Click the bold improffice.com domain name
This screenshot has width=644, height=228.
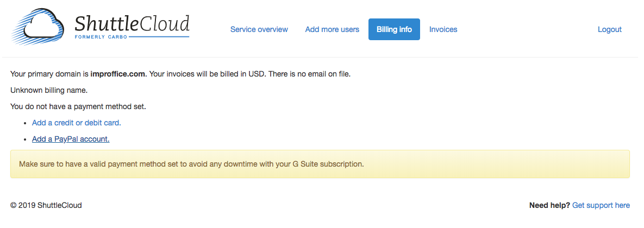118,74
